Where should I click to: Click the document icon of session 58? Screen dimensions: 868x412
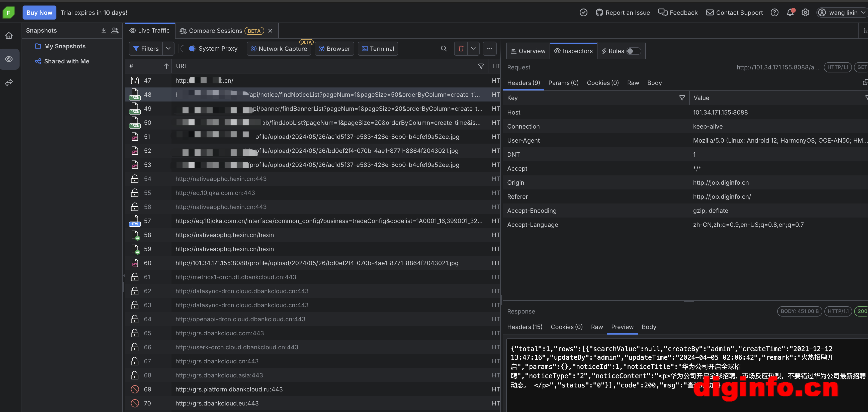(135, 235)
